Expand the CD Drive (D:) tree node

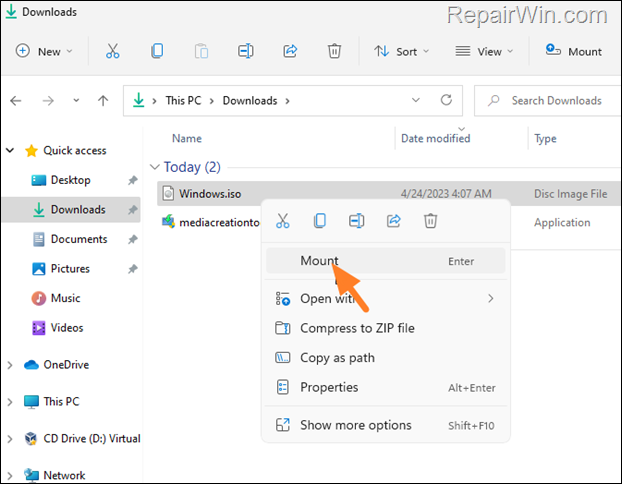pos(10,439)
